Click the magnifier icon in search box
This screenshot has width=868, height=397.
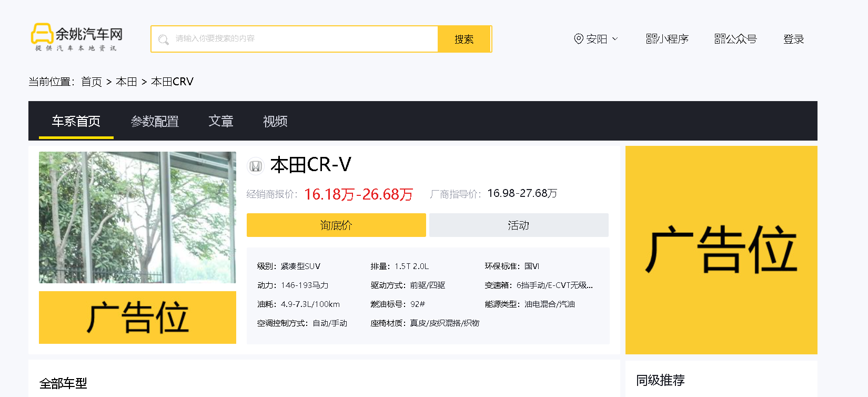(x=164, y=39)
